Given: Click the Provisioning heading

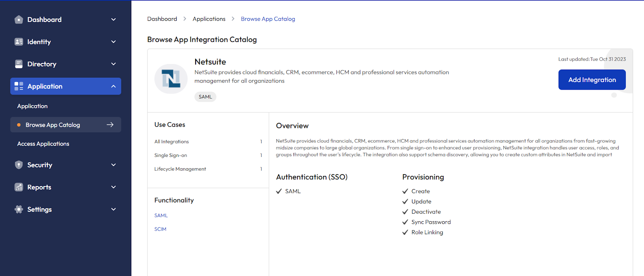Looking at the screenshot, I should (423, 177).
